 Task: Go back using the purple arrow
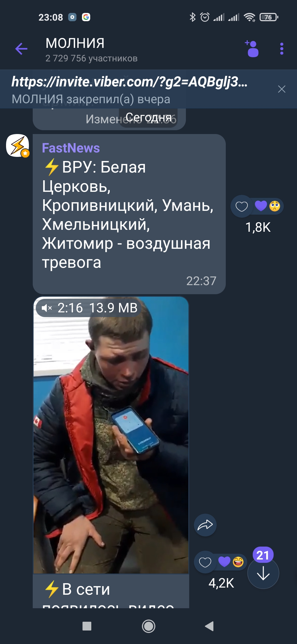tap(21, 49)
